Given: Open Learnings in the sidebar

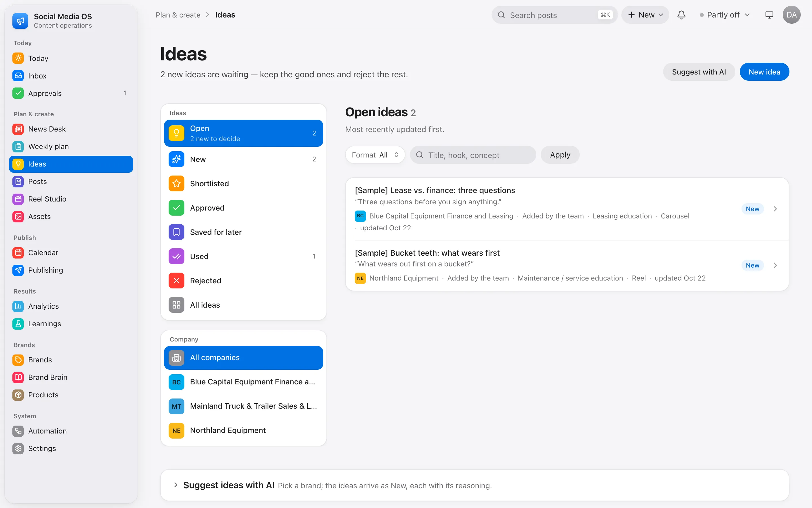Looking at the screenshot, I should (71, 323).
